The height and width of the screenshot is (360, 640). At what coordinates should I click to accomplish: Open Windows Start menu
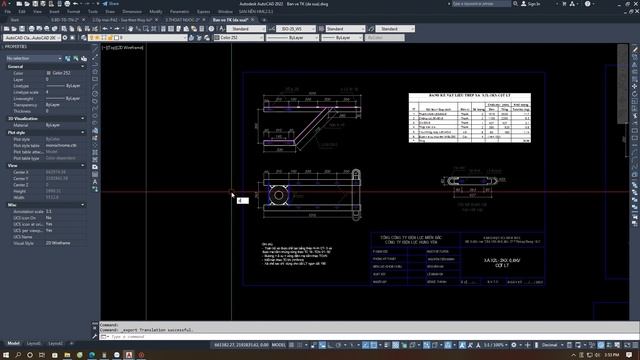(6, 355)
